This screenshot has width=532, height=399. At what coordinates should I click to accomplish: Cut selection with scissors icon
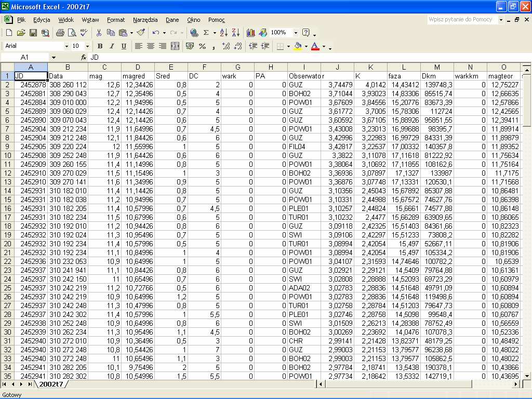pyautogui.click(x=99, y=33)
